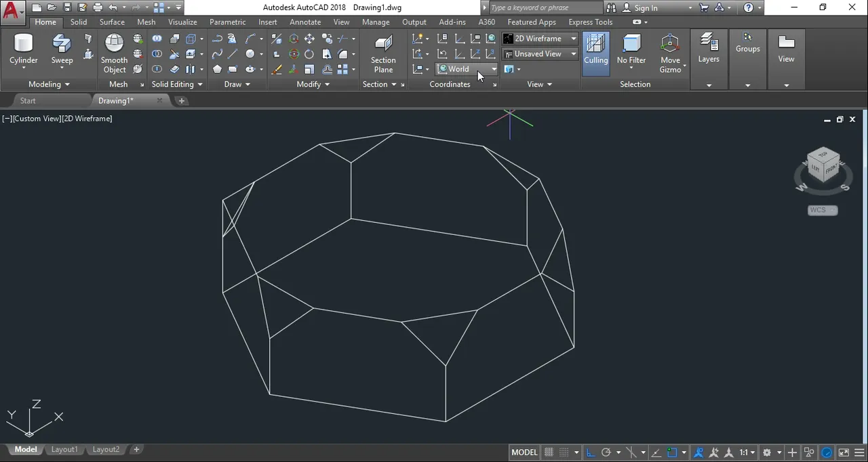This screenshot has width=868, height=462.
Task: Close the Drawing1 file tab
Action: click(160, 100)
